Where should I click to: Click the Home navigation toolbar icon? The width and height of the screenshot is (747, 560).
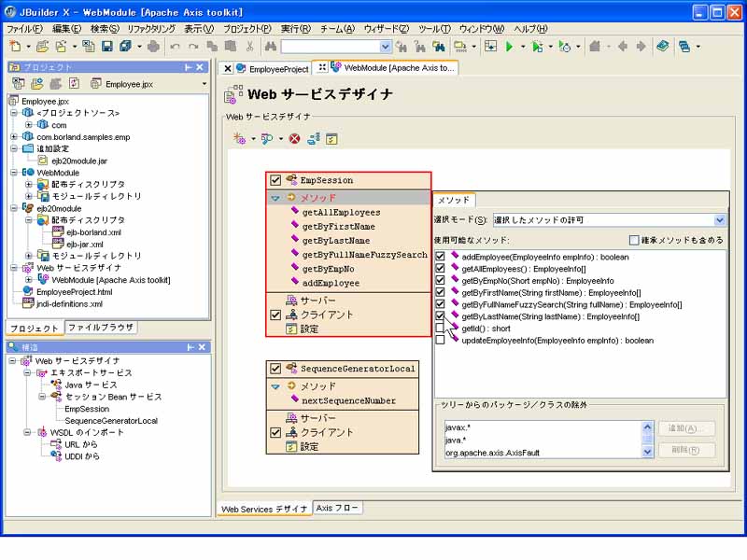point(595,46)
